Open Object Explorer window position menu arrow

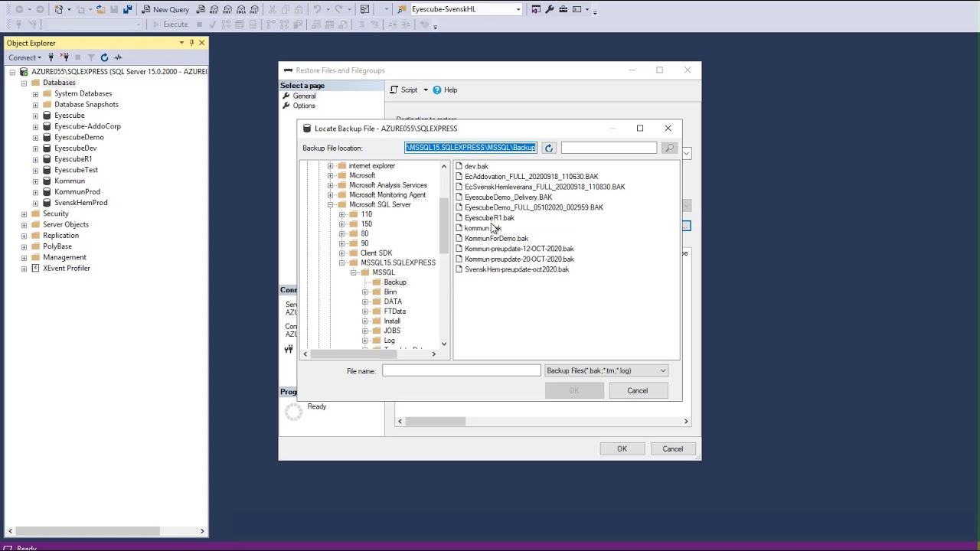click(x=181, y=43)
